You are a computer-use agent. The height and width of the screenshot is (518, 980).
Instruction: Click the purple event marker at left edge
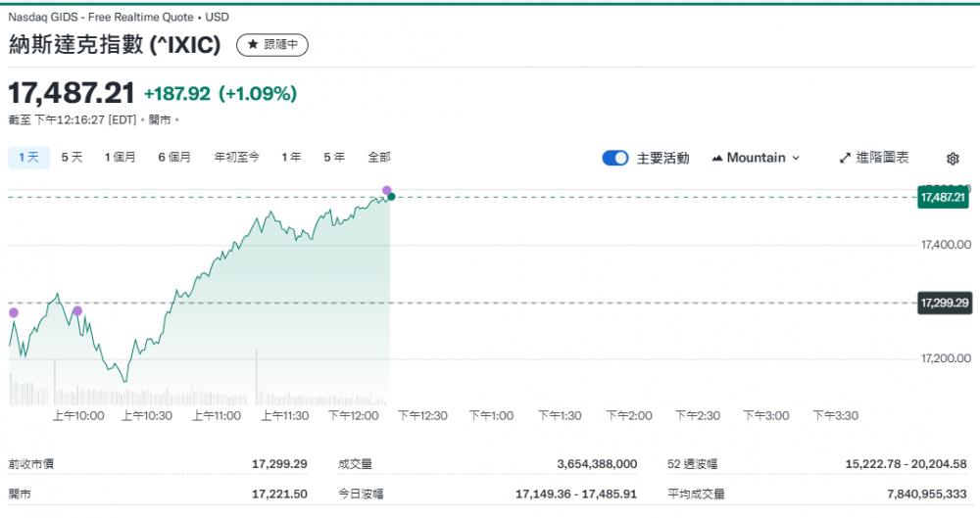coord(14,313)
